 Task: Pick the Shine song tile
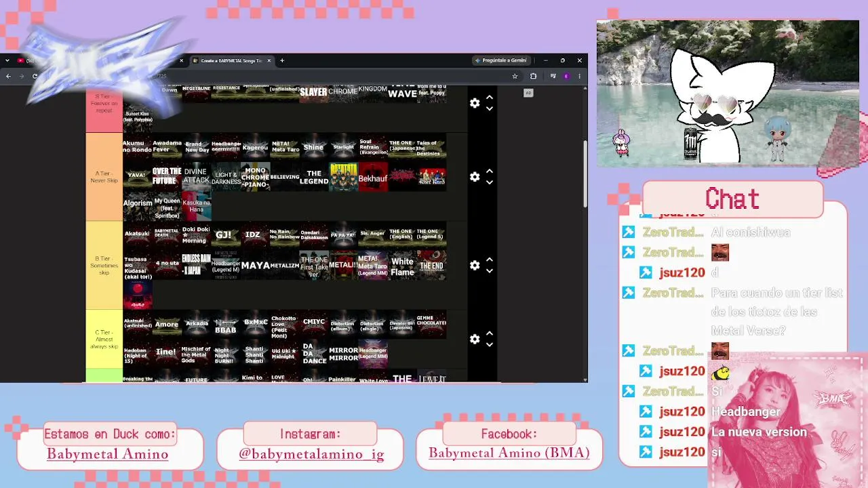[x=313, y=147]
